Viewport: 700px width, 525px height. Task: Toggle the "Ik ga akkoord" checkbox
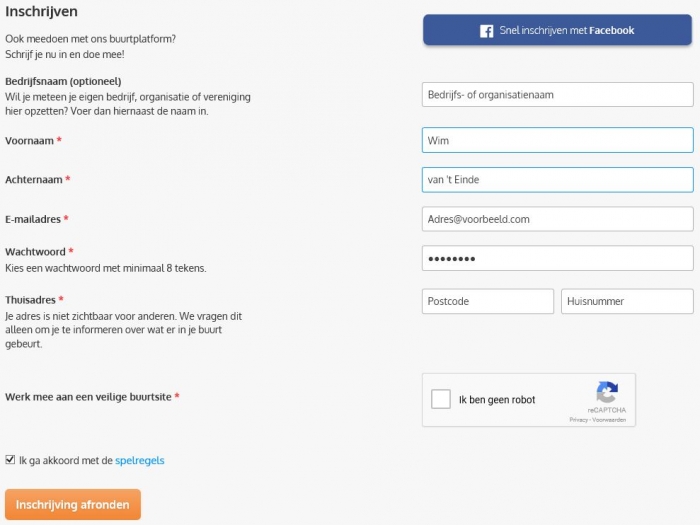tap(10, 461)
